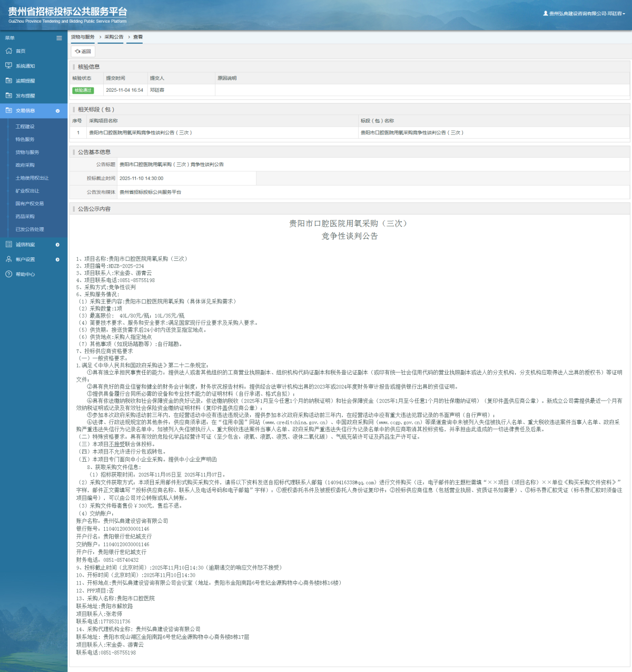Image resolution: width=632 pixels, height=672 pixels.
Task: Click the 发布提醒 sidebar icon
Action: tap(8, 95)
